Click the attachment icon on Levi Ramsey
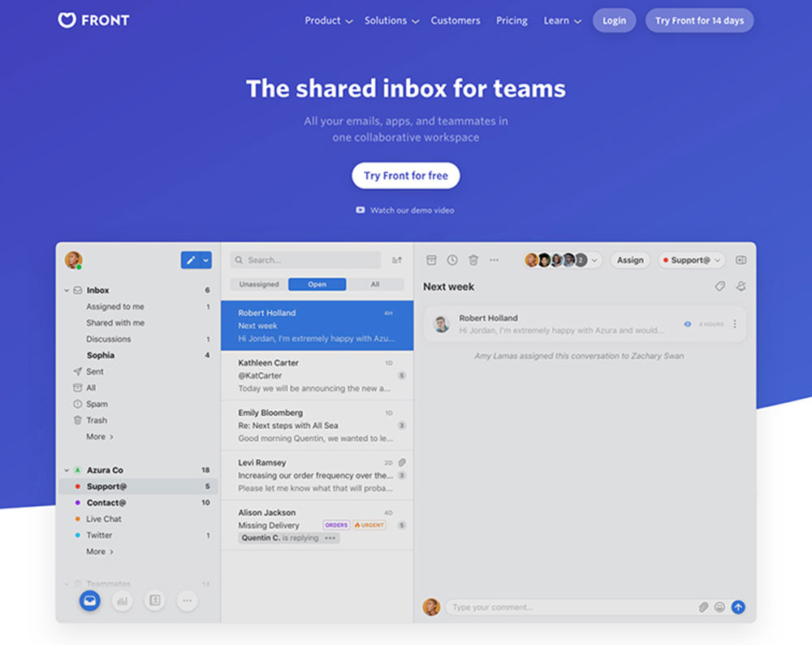Viewport: 812px width, 645px height. [403, 463]
